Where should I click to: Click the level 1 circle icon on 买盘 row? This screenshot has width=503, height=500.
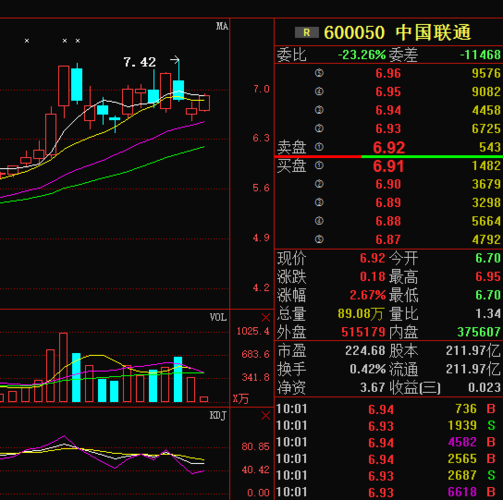coord(319,165)
